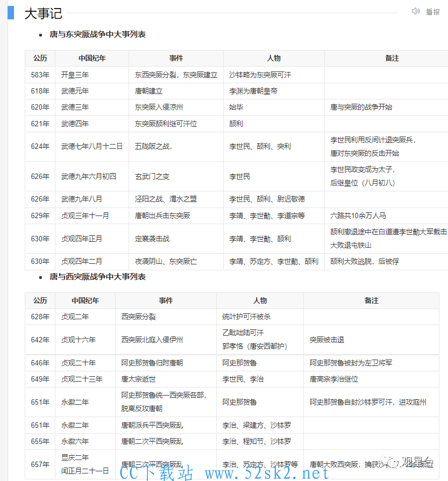Click 李治、程知节、沙钵罗 people cell
Image resolution: width=448 pixels, height=481 pixels.
(260, 441)
